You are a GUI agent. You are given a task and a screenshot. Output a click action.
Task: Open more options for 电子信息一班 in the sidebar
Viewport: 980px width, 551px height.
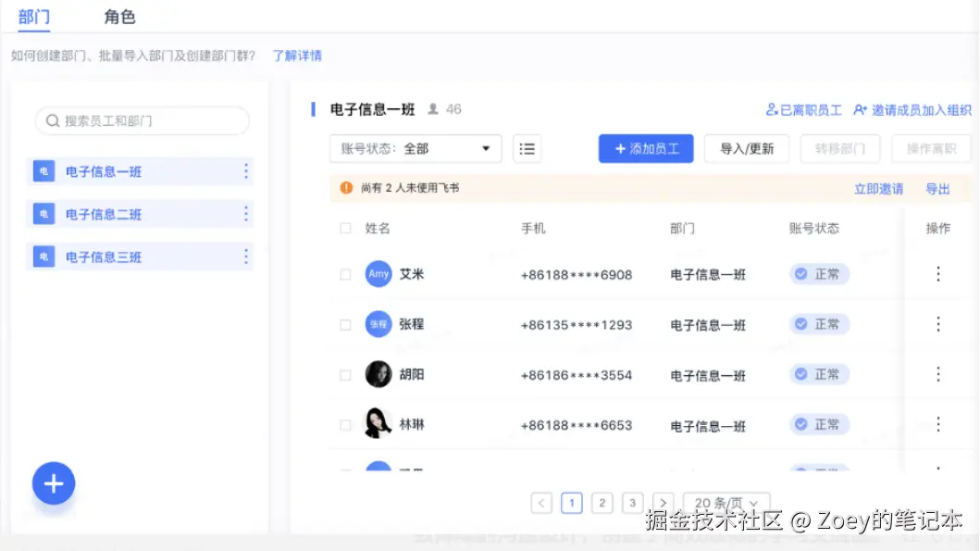point(245,171)
